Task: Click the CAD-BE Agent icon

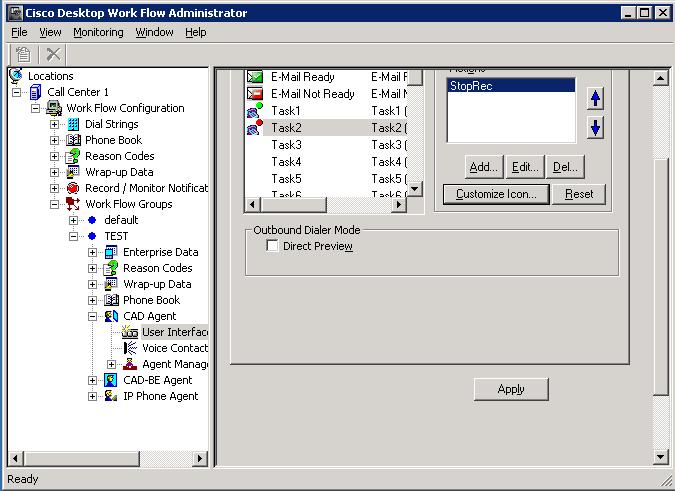Action: pyautogui.click(x=111, y=380)
